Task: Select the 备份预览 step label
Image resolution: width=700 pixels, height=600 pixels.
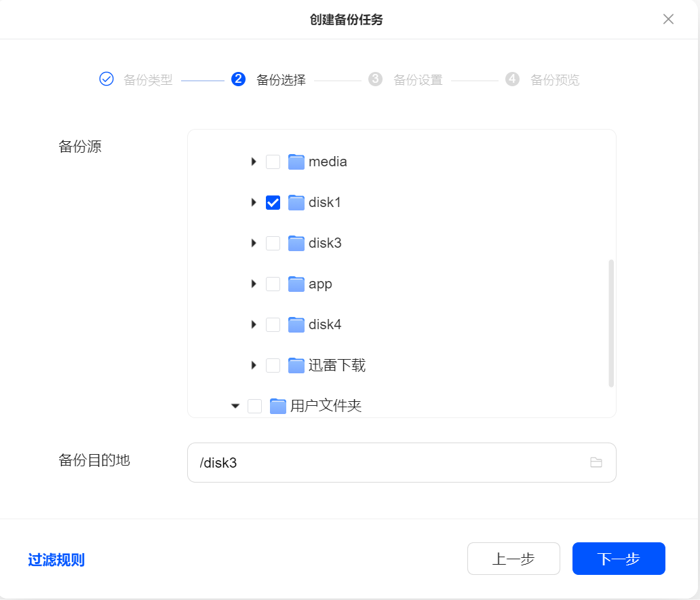Action: pyautogui.click(x=555, y=80)
